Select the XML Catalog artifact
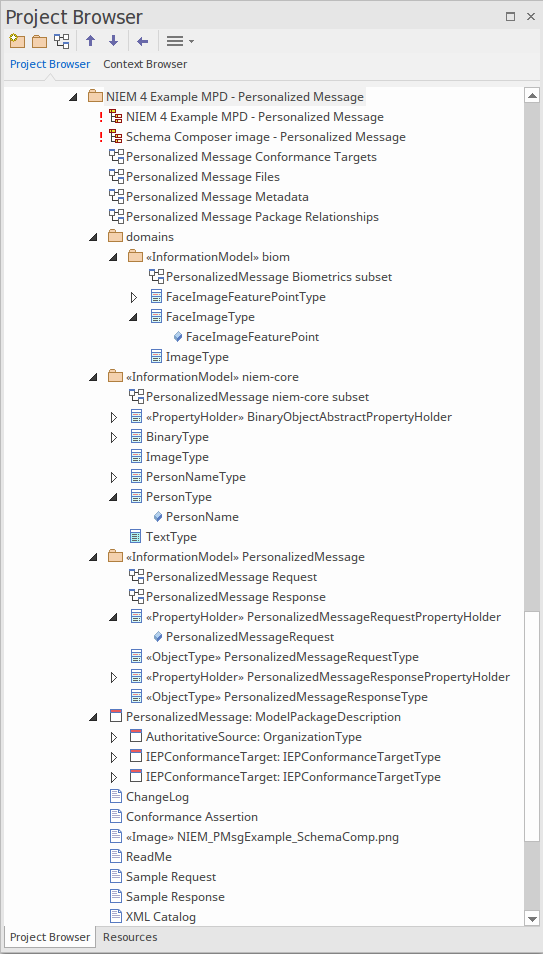 point(161,916)
